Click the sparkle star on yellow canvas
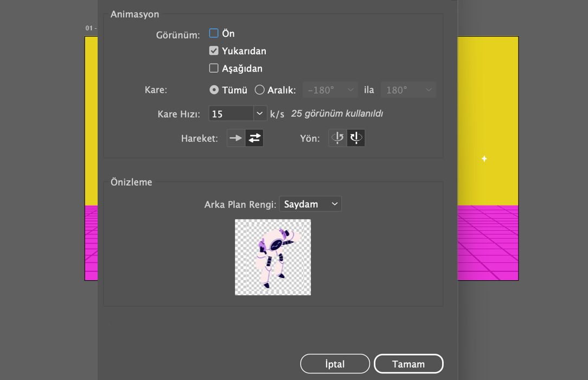 (x=484, y=159)
